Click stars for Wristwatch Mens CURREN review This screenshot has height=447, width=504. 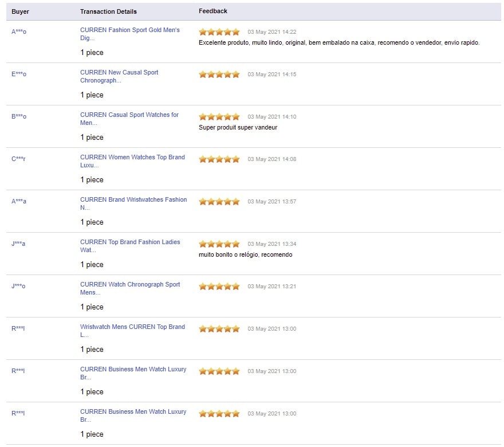point(219,329)
